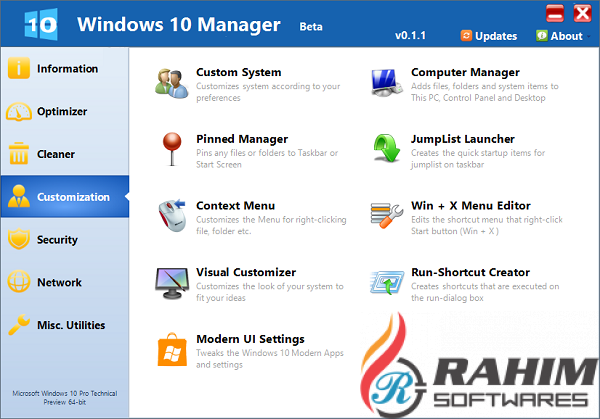The image size is (600, 419).
Task: Click the Security shield icon
Action: pyautogui.click(x=18, y=239)
